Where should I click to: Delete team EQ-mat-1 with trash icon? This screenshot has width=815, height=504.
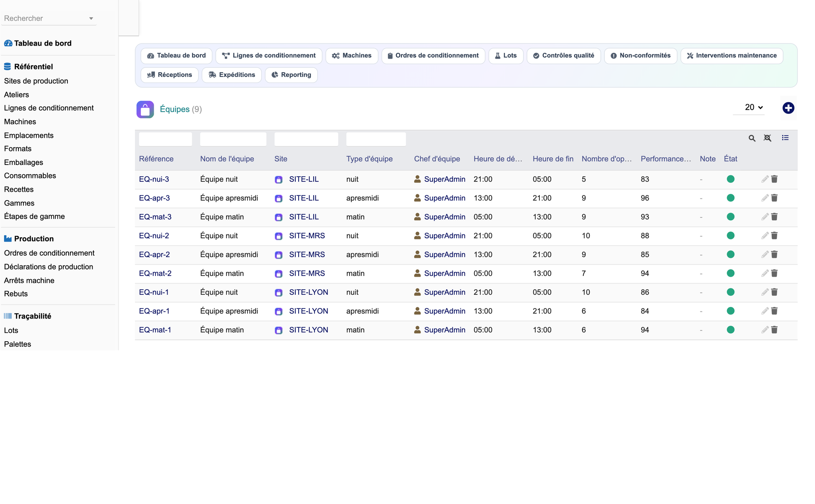[x=774, y=330]
